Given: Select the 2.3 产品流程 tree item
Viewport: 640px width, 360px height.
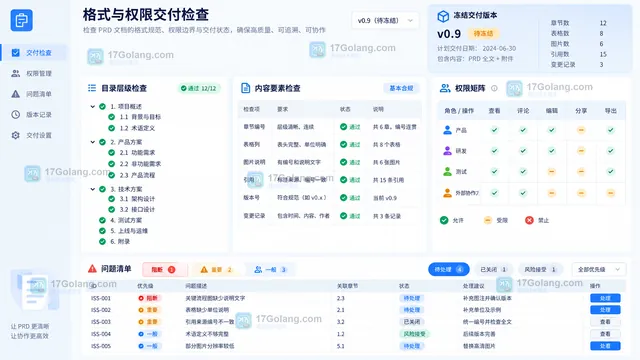Looking at the screenshot, I should pos(137,175).
